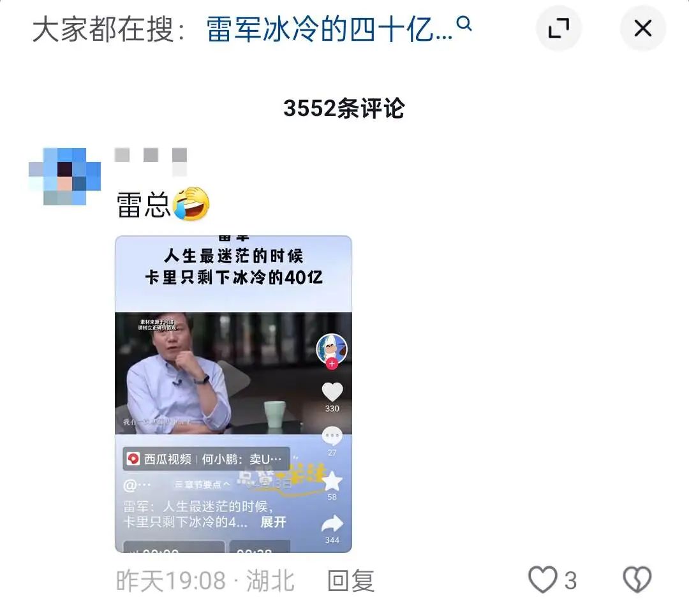
Task: Expand the video caption with 展开
Action: pos(273,522)
